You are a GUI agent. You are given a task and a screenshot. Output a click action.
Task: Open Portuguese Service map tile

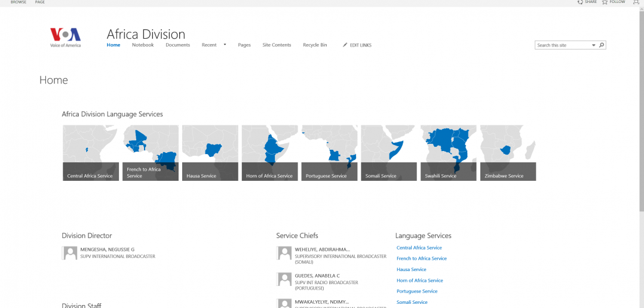329,153
